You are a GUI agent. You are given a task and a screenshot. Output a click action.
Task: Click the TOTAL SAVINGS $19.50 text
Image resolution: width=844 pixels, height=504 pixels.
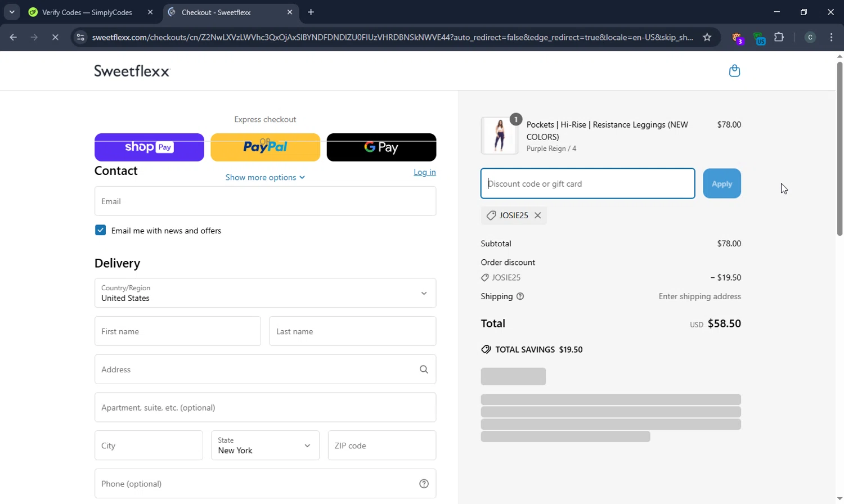point(538,349)
